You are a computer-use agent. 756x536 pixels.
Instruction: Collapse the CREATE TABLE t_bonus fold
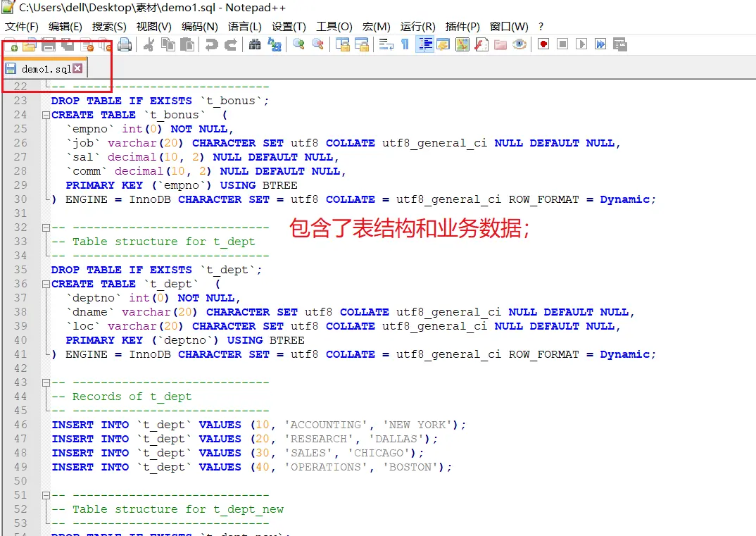point(46,116)
